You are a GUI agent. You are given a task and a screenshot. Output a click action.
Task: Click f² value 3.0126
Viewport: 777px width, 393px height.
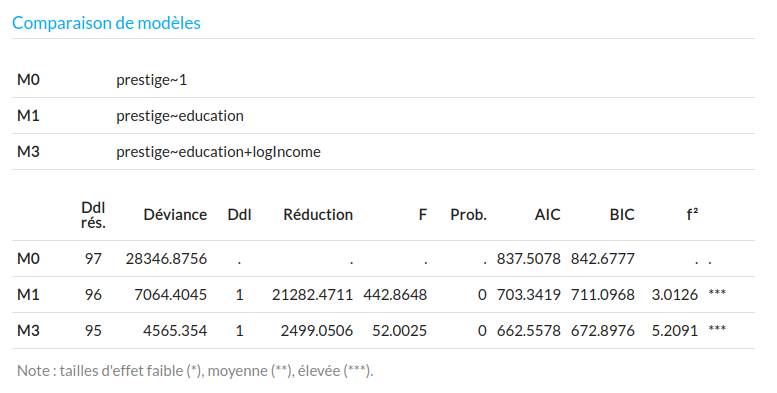tap(675, 295)
